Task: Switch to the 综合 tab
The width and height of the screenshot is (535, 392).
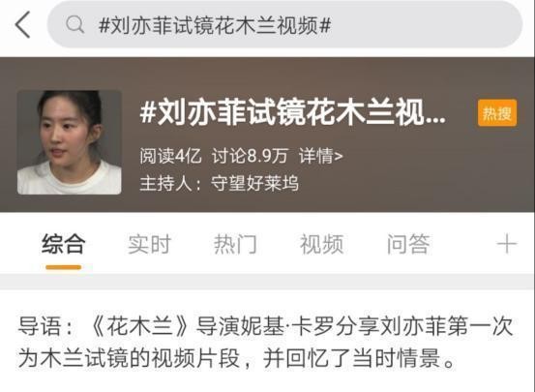Action: 64,244
